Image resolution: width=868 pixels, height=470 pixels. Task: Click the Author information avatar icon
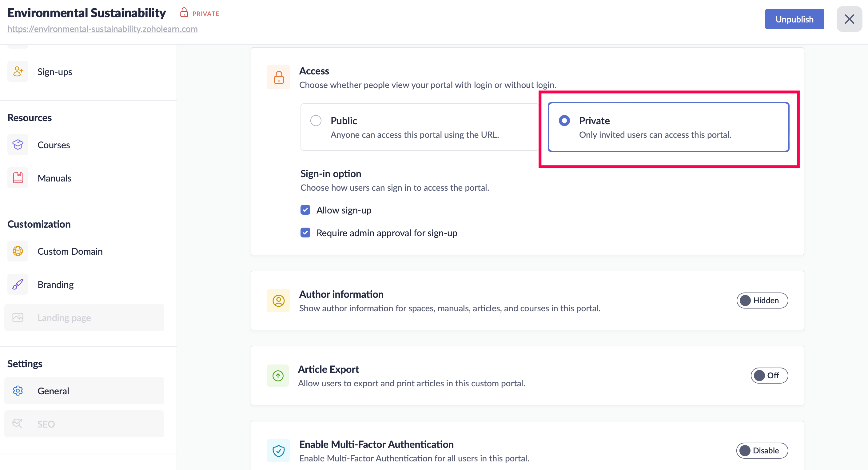[278, 301]
